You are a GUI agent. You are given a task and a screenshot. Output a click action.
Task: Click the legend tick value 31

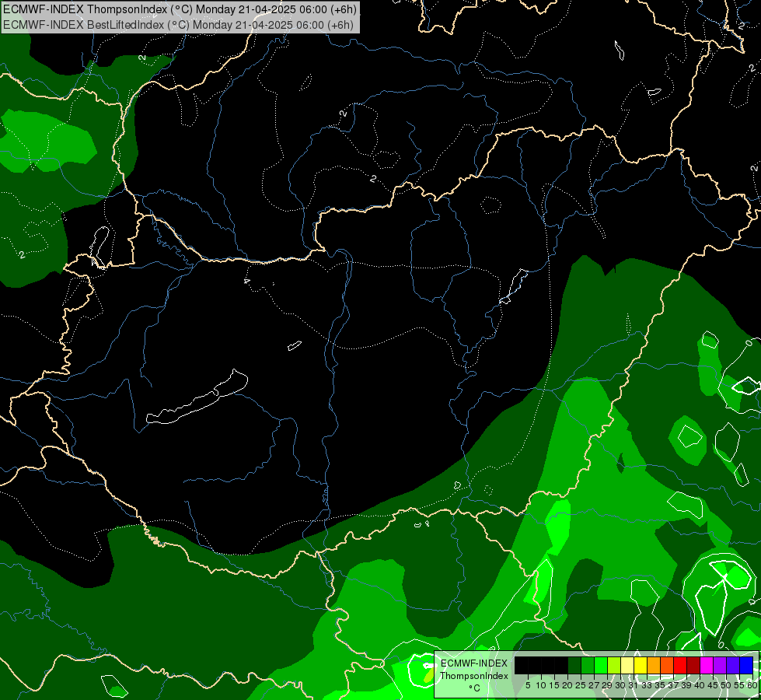(634, 685)
